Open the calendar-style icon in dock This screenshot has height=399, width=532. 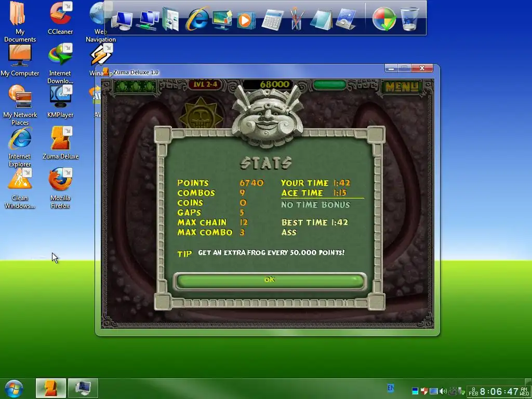tap(345, 20)
